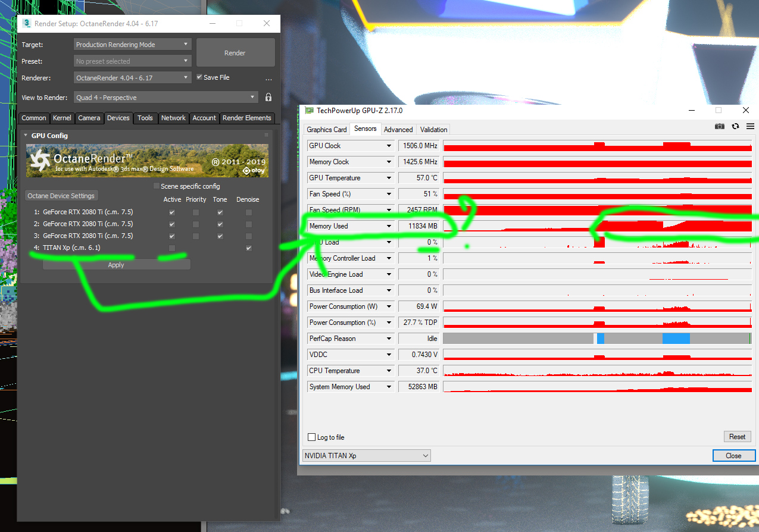
Task: Switch to the Camera tab
Action: pos(89,118)
